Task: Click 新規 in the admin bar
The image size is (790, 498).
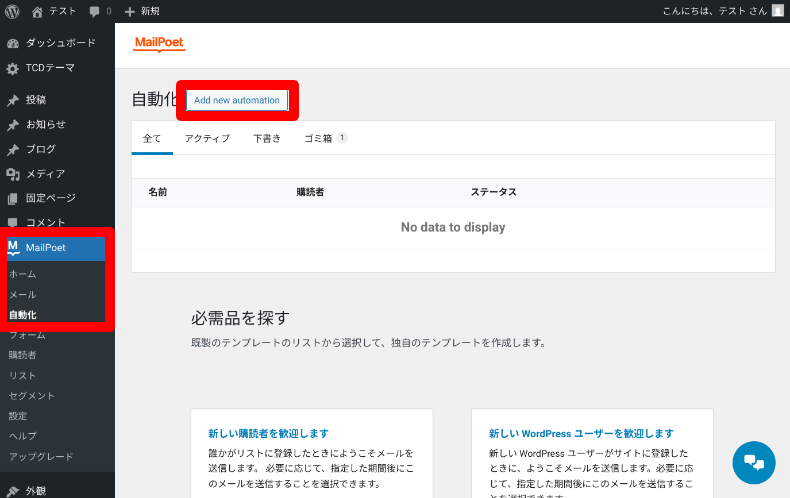Action: click(x=150, y=11)
